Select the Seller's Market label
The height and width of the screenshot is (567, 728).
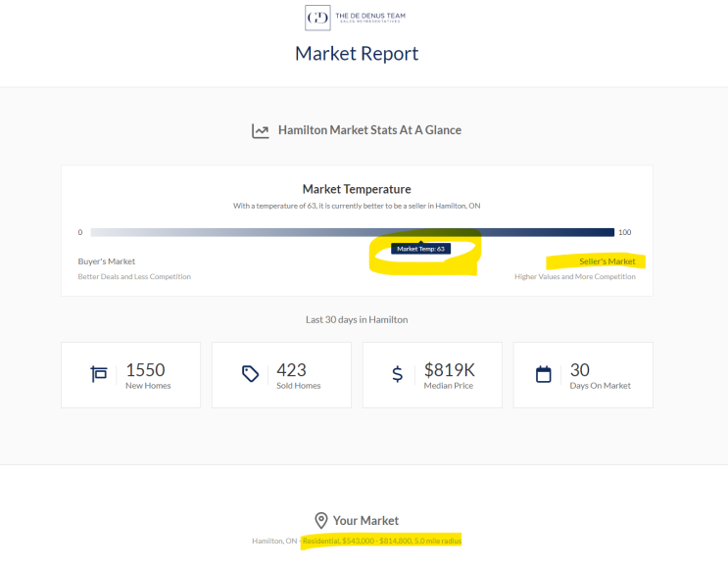click(605, 261)
